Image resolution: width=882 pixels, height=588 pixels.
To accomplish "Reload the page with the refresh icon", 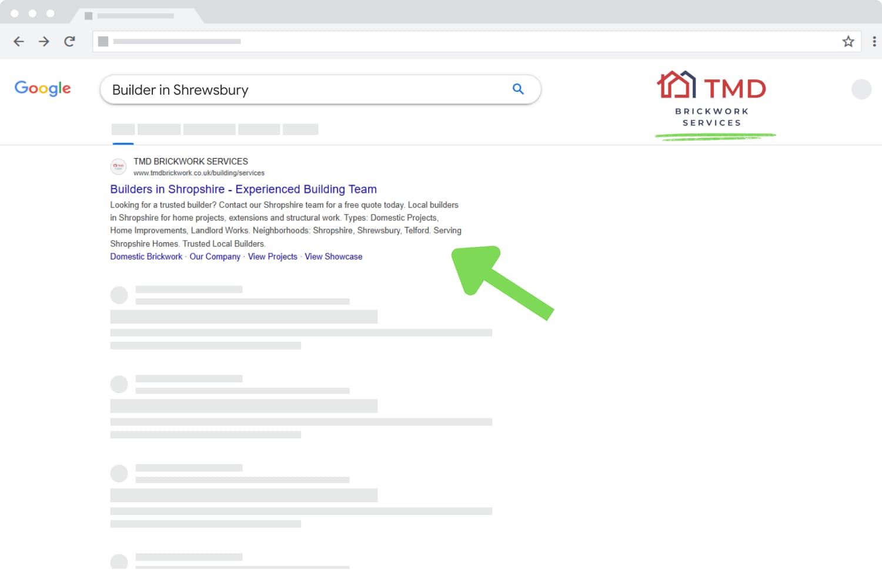I will pyautogui.click(x=69, y=41).
